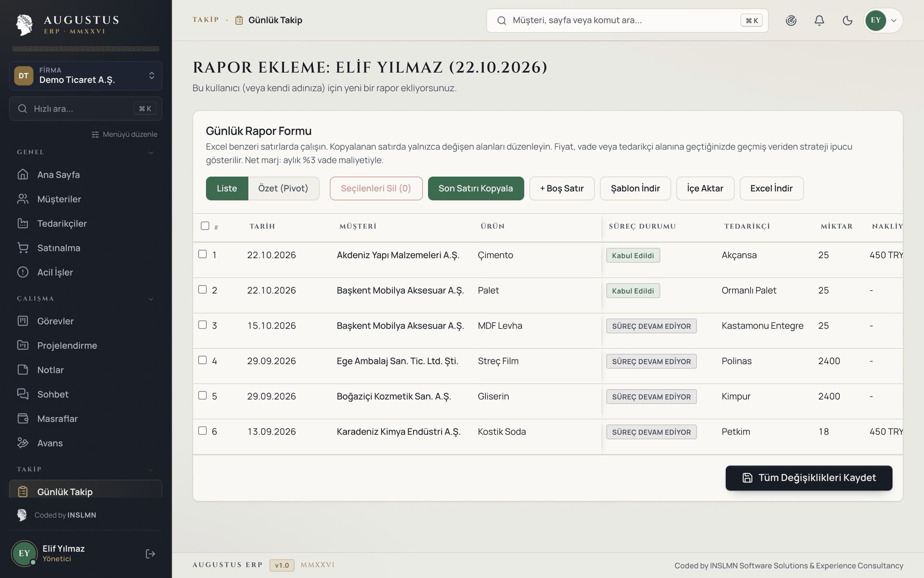Open the EY user menu chevron

point(894,20)
